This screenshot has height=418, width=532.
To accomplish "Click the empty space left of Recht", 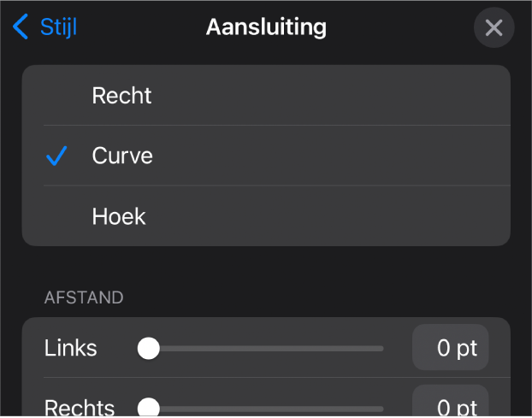I will (56, 96).
